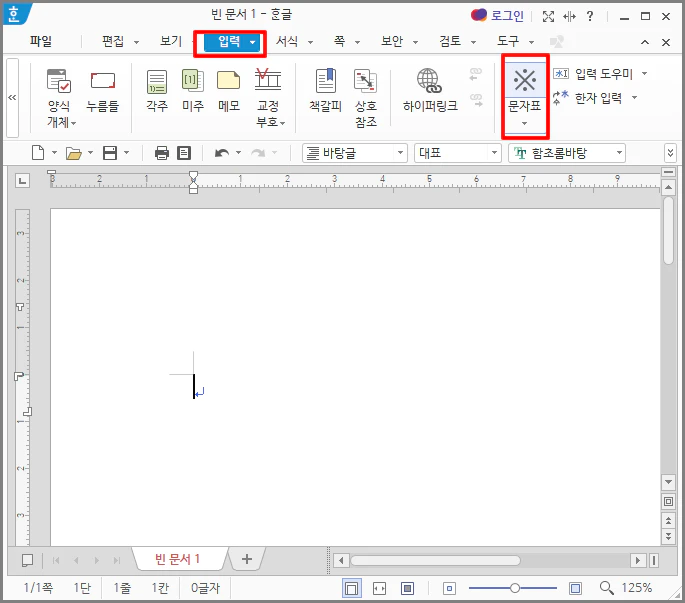
Task: Click the 로그인 login link
Action: 507,16
